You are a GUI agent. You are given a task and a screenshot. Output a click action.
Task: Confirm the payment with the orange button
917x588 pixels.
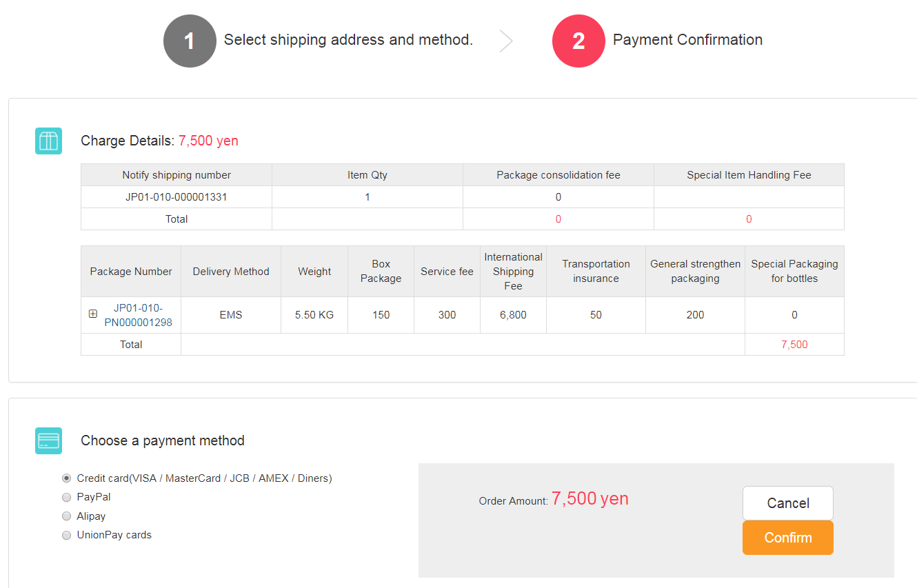[x=788, y=538]
